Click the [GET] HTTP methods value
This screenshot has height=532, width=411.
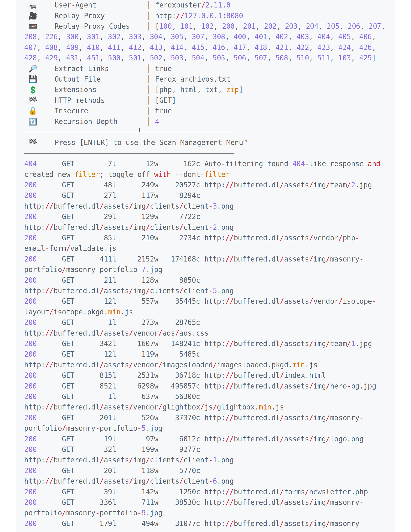point(165,100)
